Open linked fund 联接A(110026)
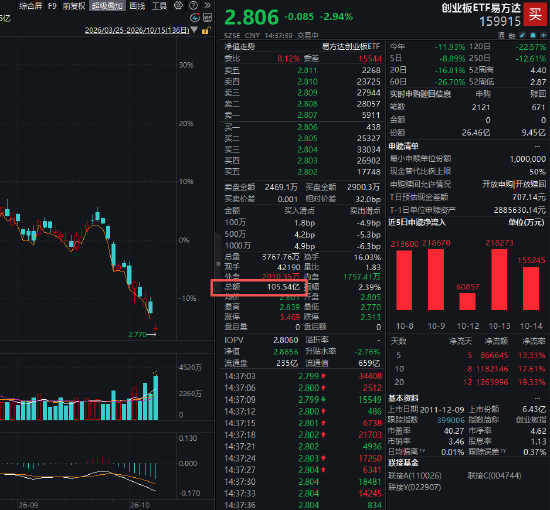The height and width of the screenshot is (510, 550). [415, 476]
